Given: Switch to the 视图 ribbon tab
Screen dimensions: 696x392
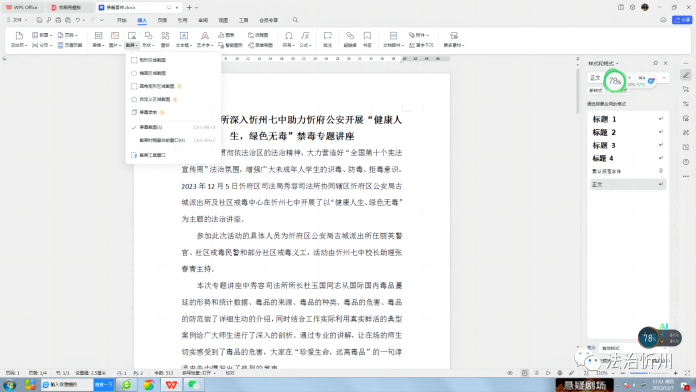Looking at the screenshot, I should tap(223, 20).
